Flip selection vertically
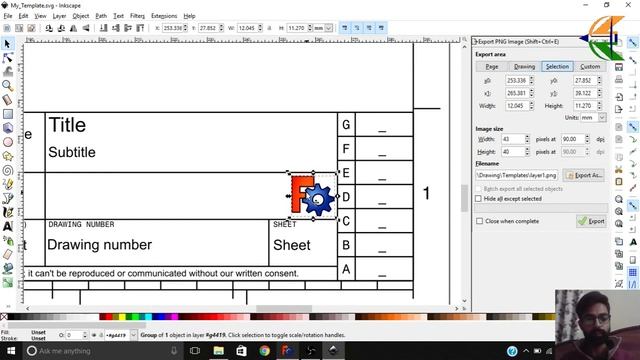Viewport: 640px width, 360px height. pos(86,28)
